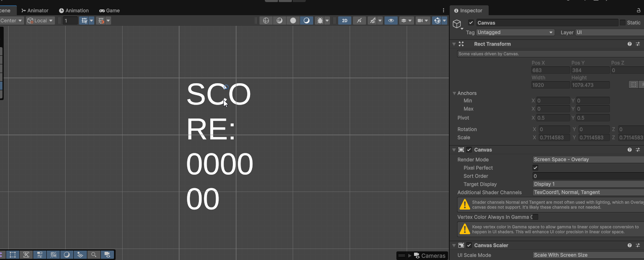This screenshot has height=260, width=644.
Task: Toggle grid snapping icon
Action: 101,21
